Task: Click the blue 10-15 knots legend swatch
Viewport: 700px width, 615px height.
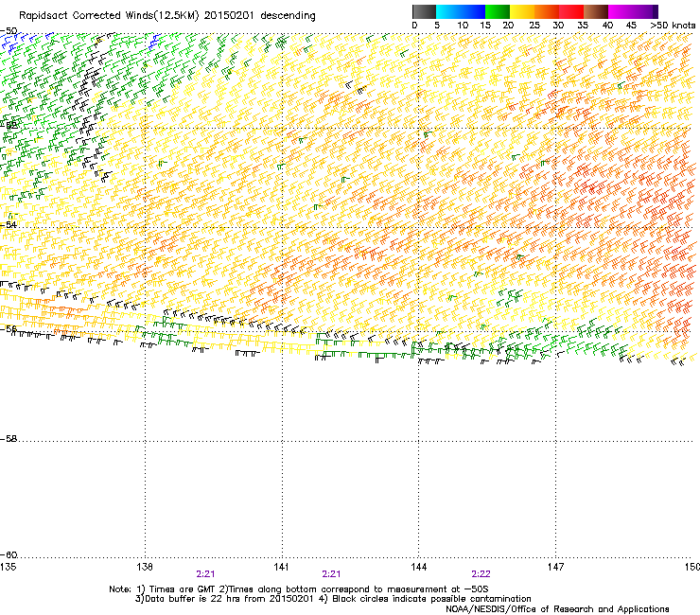Action: pos(473,11)
